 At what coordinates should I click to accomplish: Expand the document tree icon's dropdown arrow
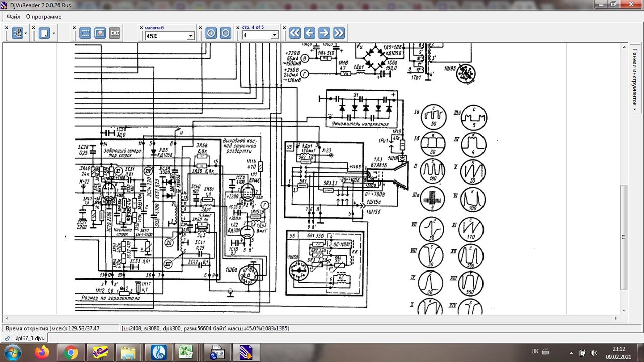tap(26, 34)
